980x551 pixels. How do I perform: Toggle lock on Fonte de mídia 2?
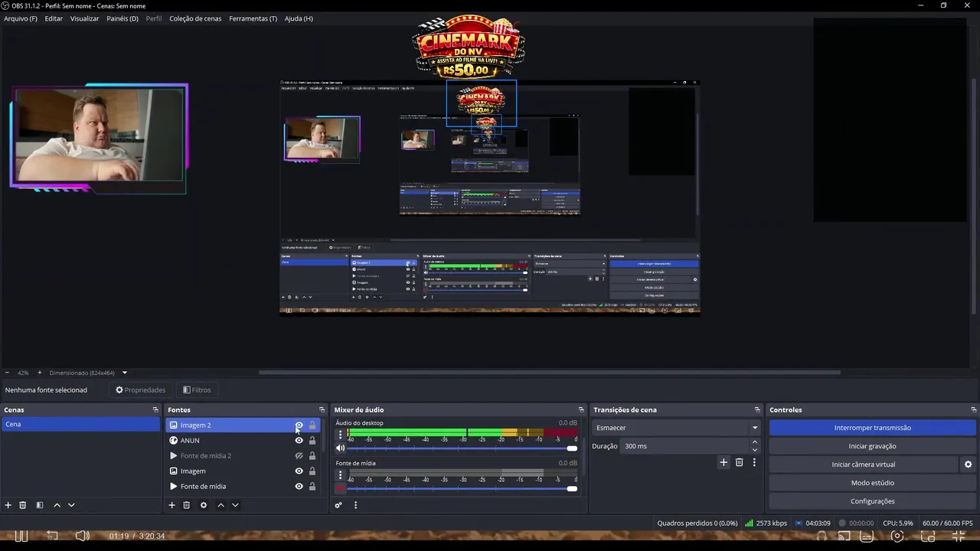tap(312, 456)
